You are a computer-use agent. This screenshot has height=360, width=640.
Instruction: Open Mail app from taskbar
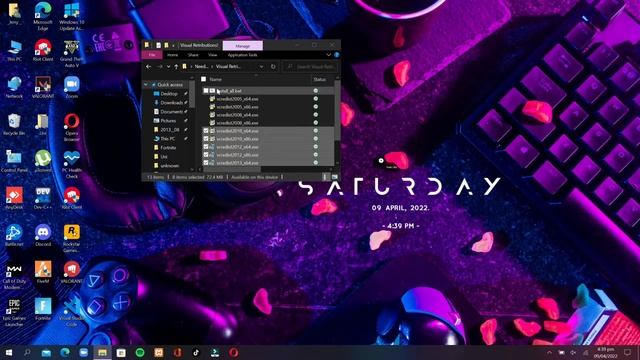coord(46,352)
